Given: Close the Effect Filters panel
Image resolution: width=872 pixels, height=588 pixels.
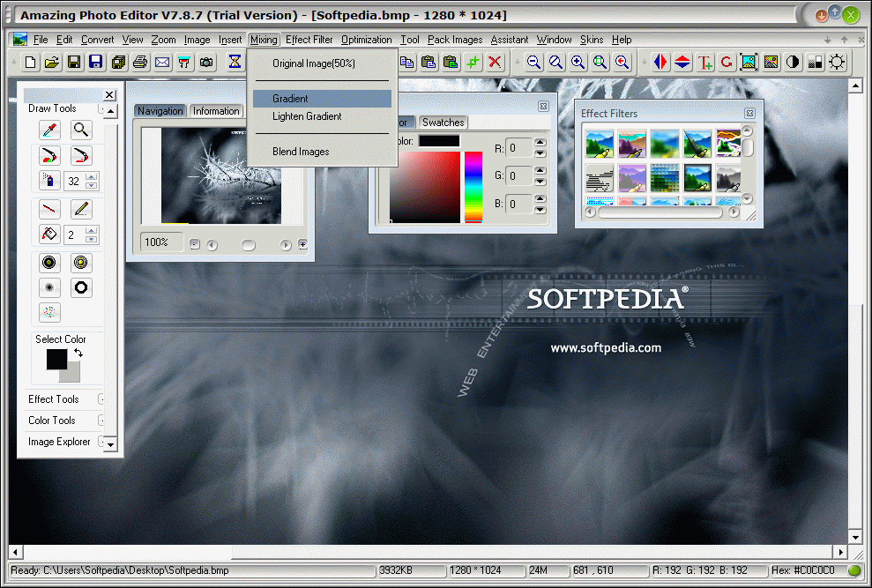Looking at the screenshot, I should coord(749,113).
